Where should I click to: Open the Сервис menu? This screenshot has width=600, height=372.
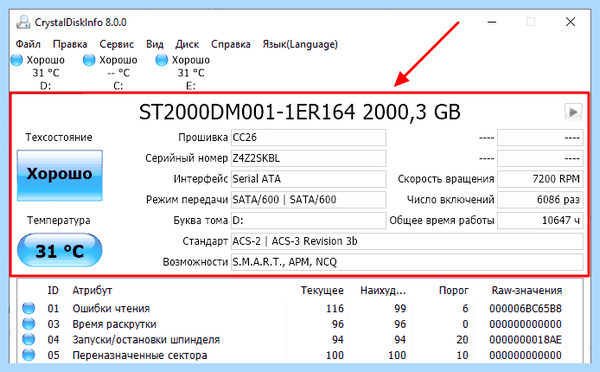point(117,44)
